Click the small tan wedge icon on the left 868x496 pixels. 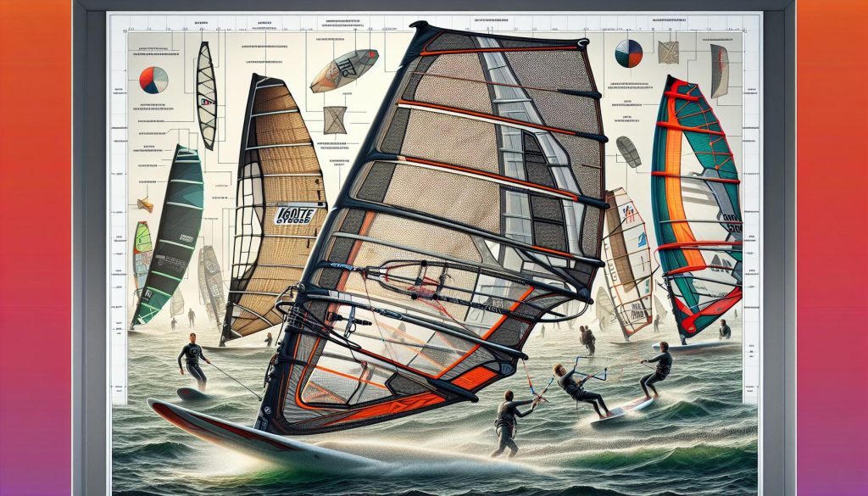[x=146, y=204]
